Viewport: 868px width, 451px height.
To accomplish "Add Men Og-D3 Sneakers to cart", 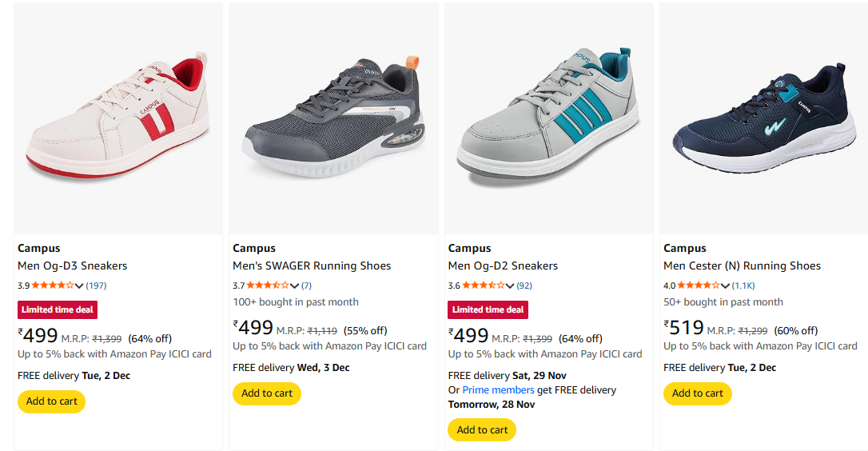I will coord(51,401).
